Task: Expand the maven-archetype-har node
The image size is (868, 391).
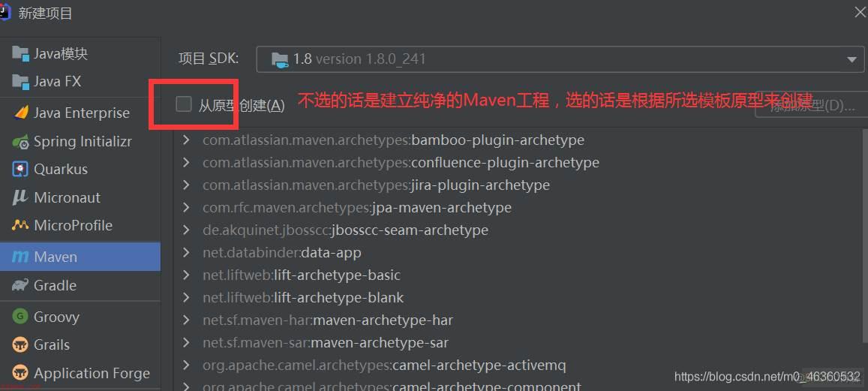Action: (186, 320)
